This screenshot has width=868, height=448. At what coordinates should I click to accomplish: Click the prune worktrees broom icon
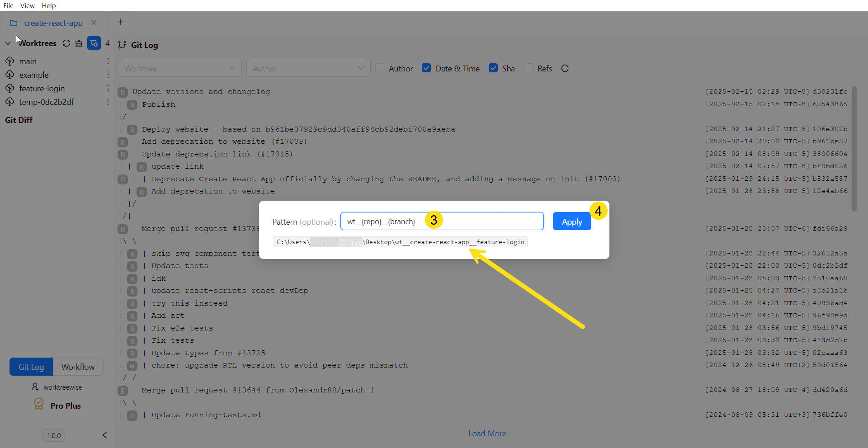tap(79, 43)
